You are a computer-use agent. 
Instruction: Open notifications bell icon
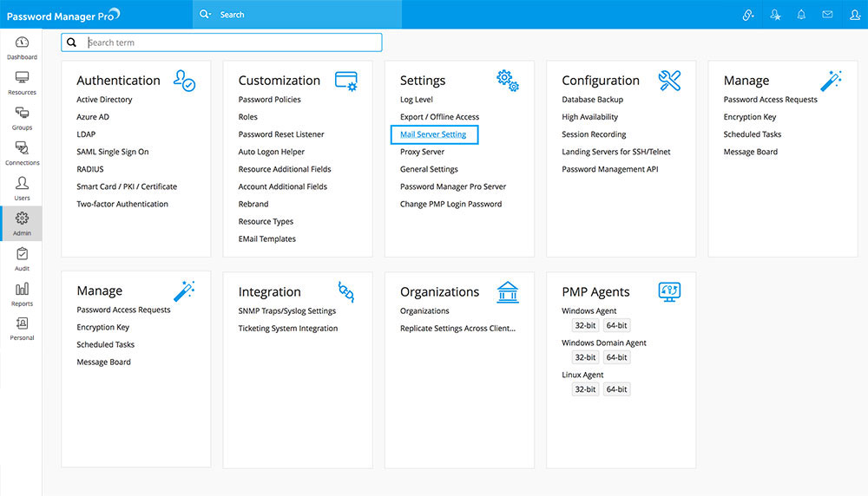[801, 15]
